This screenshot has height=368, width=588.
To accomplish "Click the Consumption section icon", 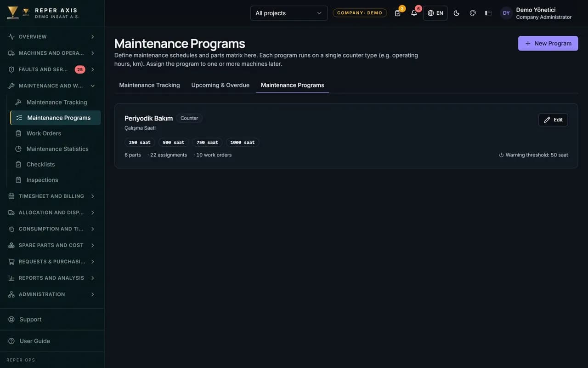I will [x=11, y=229].
